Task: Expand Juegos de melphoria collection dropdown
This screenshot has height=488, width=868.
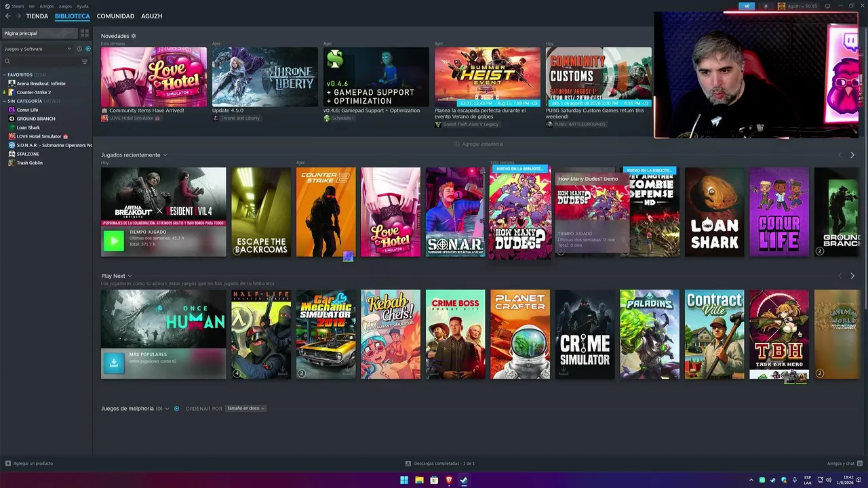Action: coord(167,409)
